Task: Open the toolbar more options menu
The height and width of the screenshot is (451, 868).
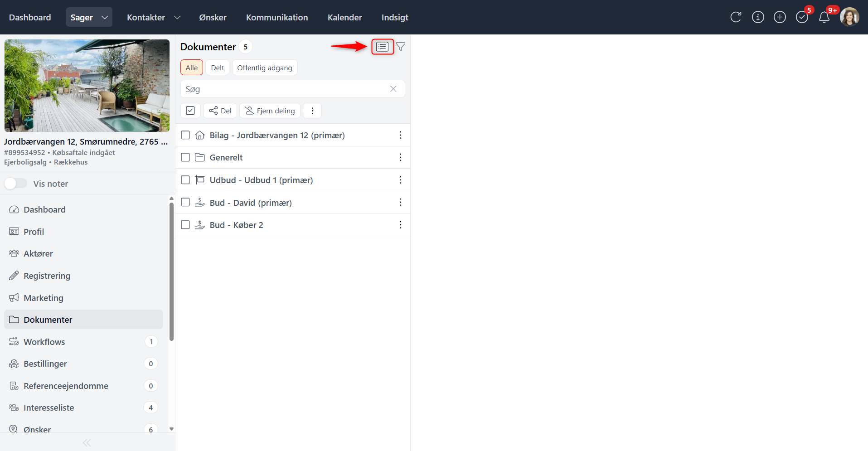Action: click(312, 111)
